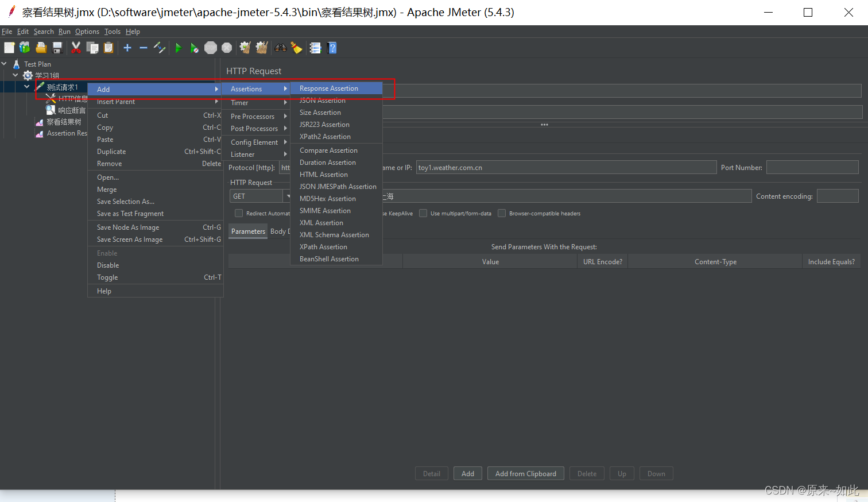Expand the Pre Processors submenu
Image resolution: width=868 pixels, height=502 pixels.
click(x=255, y=117)
